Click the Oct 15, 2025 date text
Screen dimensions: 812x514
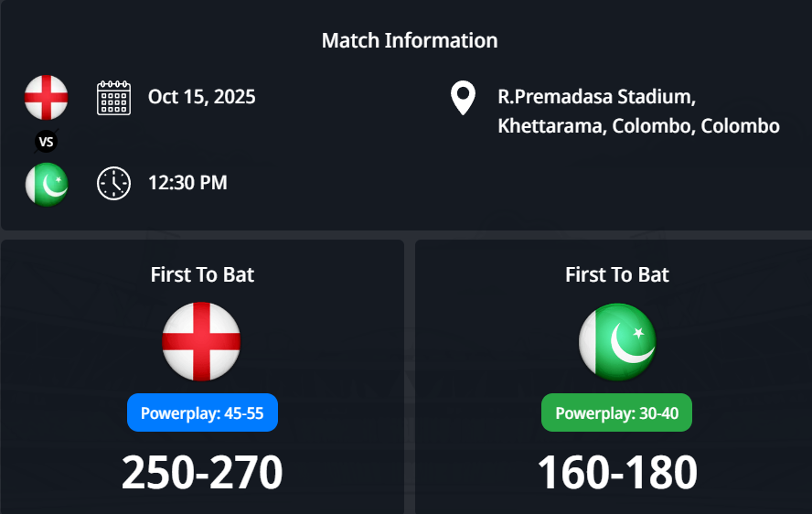pos(202,96)
